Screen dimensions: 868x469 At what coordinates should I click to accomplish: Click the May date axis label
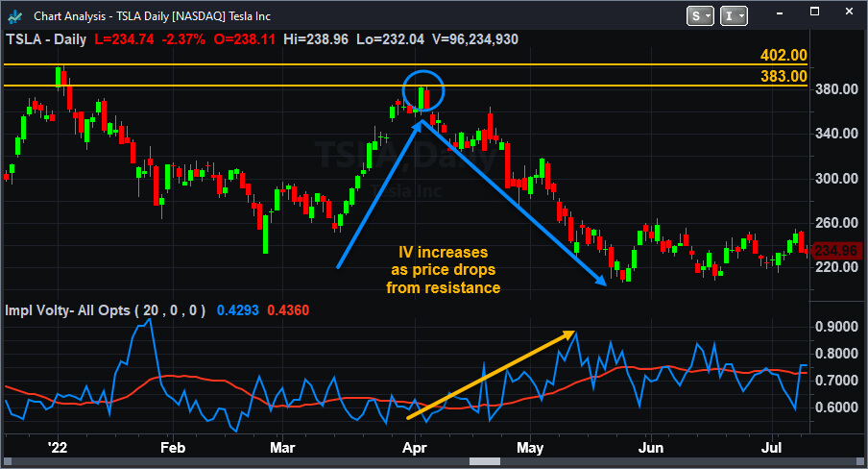click(x=530, y=448)
